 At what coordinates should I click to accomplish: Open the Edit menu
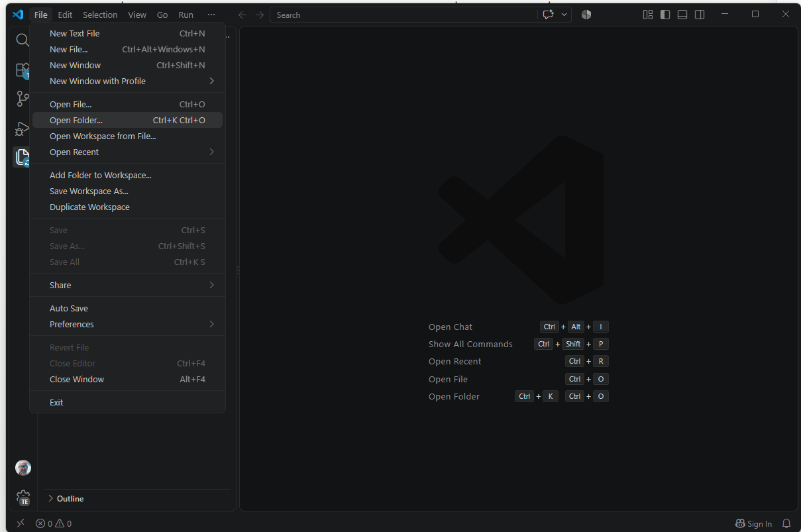[65, 15]
